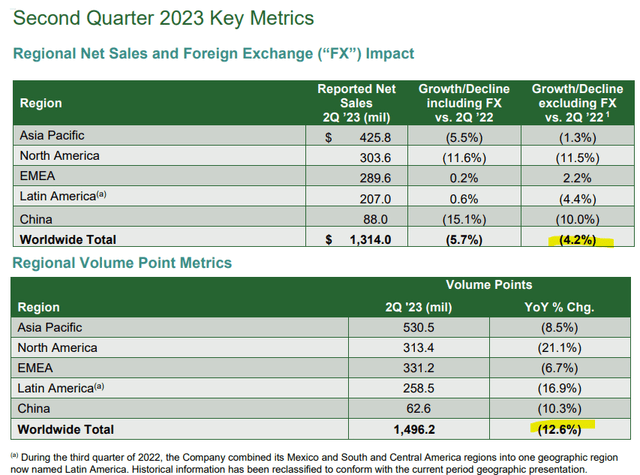Click the highlighted (4.2%) Worldwide Total cell
Viewport: 640px width, 475px height.
click(x=578, y=240)
